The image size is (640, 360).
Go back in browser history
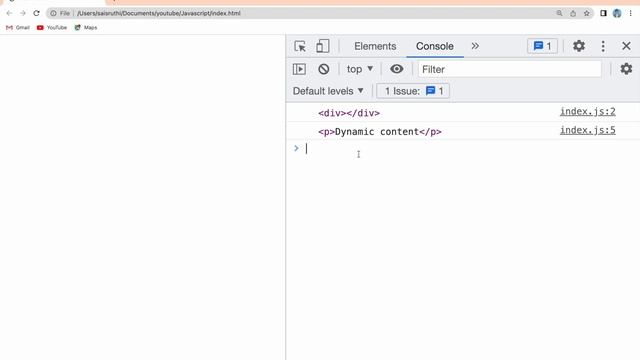pyautogui.click(x=9, y=13)
